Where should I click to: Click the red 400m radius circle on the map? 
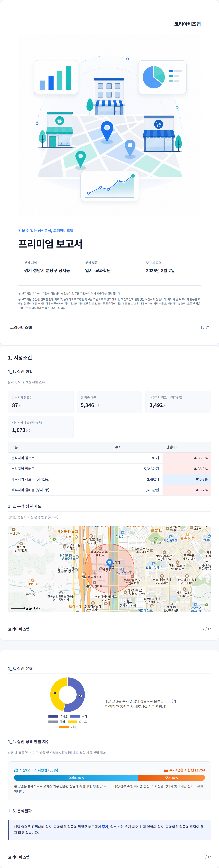(x=109, y=568)
